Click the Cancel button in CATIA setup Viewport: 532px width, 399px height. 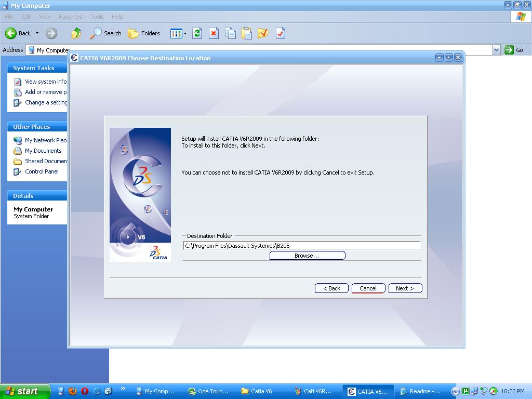(x=368, y=288)
